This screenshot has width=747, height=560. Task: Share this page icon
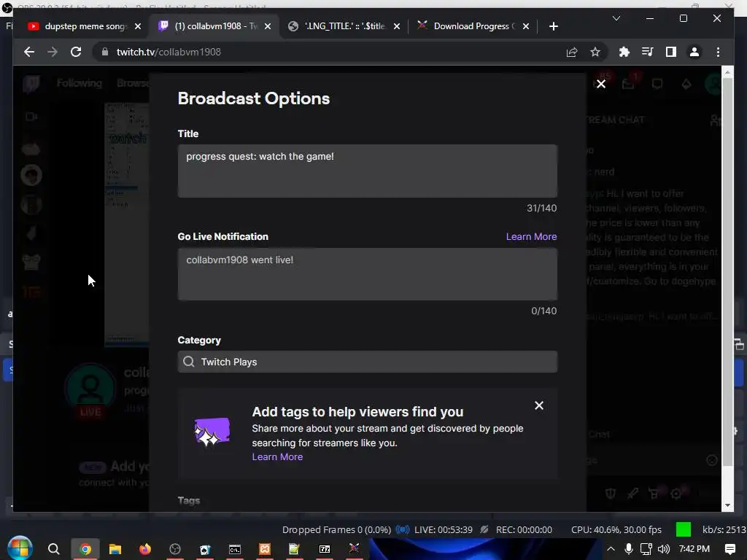click(x=572, y=52)
